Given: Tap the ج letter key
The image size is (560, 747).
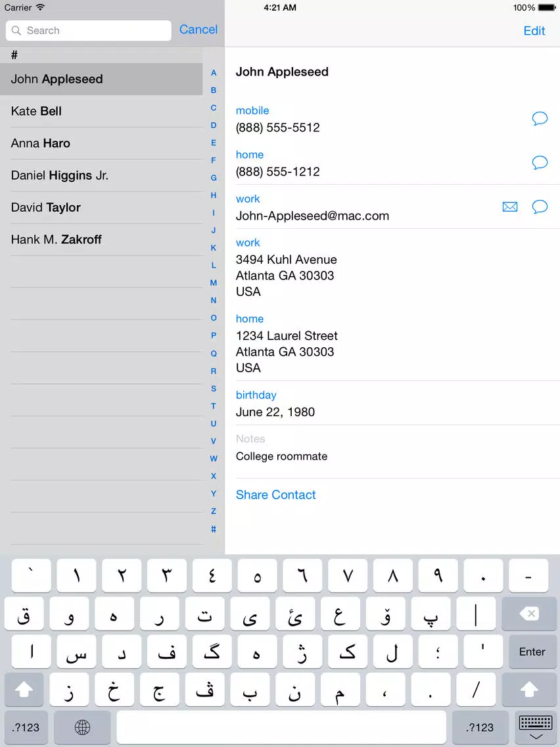Looking at the screenshot, I should pos(160,689).
